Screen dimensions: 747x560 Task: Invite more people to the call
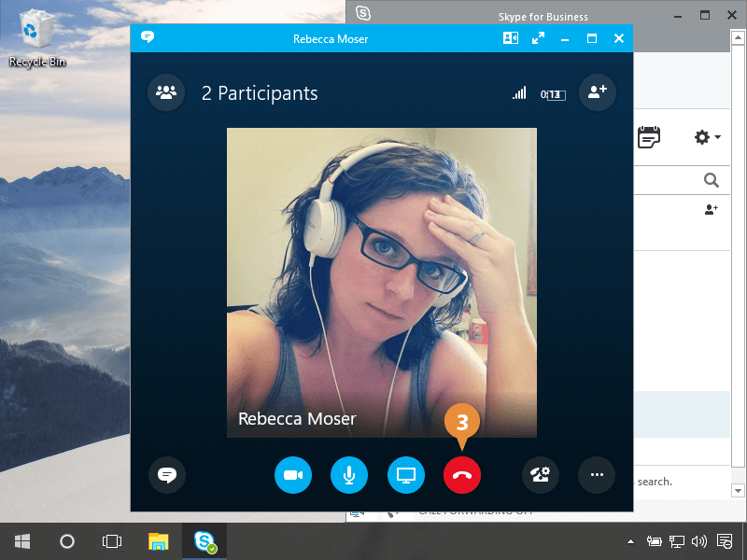point(598,92)
